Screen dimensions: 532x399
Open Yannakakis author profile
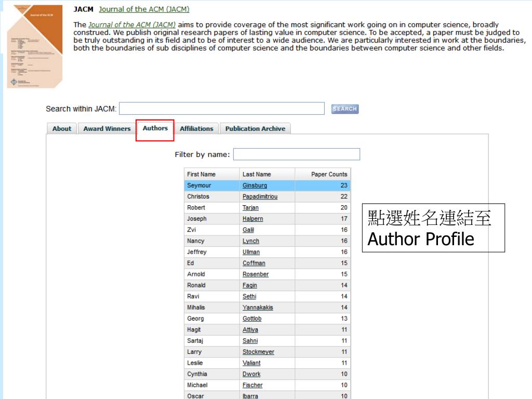point(258,308)
